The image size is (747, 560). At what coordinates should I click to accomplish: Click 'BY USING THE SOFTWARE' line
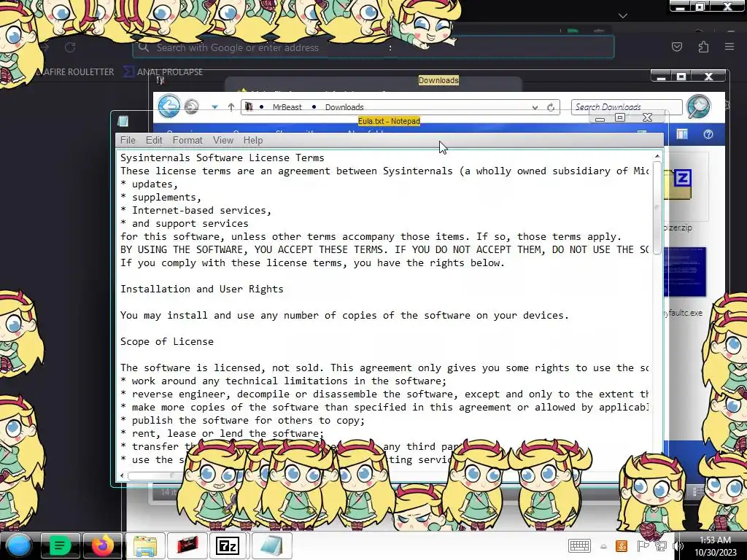tap(384, 249)
